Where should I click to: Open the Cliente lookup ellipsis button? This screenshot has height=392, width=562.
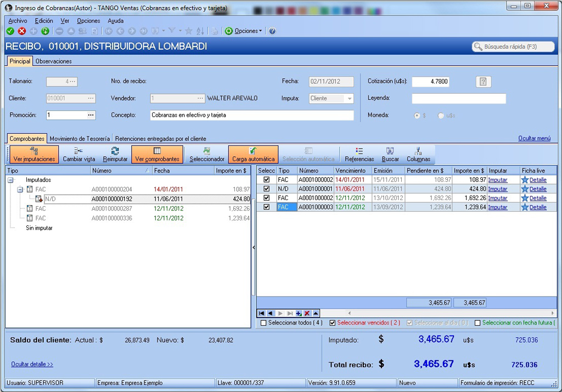pyautogui.click(x=91, y=98)
